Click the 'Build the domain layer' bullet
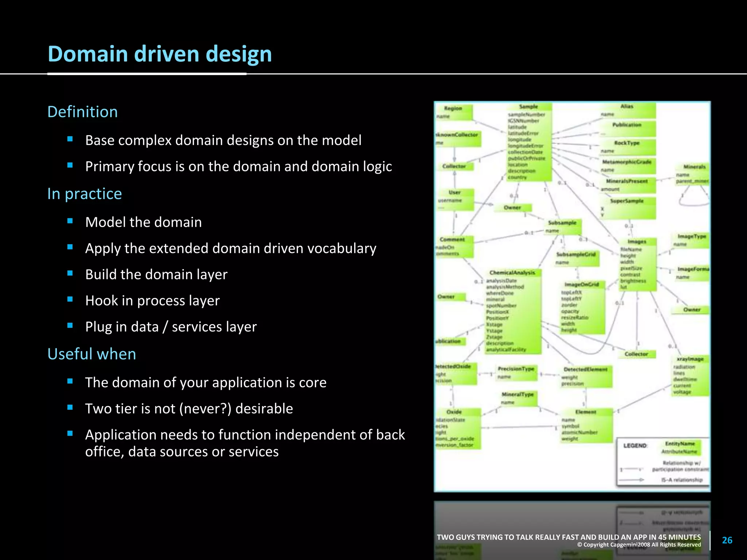Screen dimensions: 747x560 [156, 275]
